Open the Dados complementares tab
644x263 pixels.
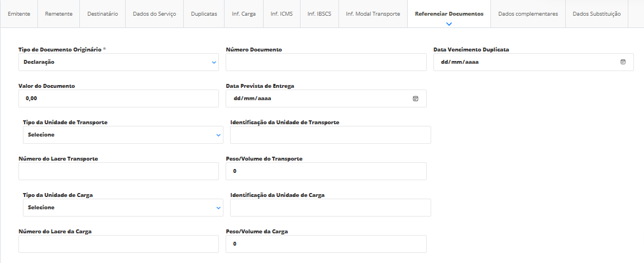528,14
